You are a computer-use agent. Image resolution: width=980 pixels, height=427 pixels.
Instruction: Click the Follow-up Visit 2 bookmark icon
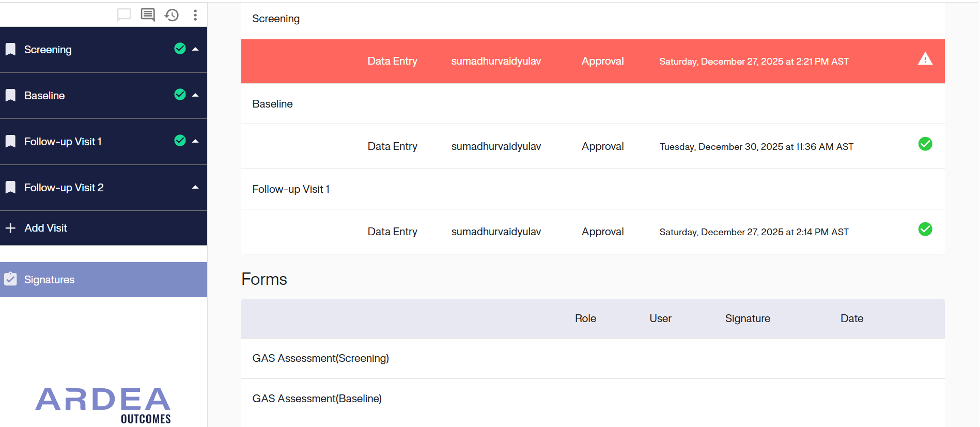click(10, 188)
